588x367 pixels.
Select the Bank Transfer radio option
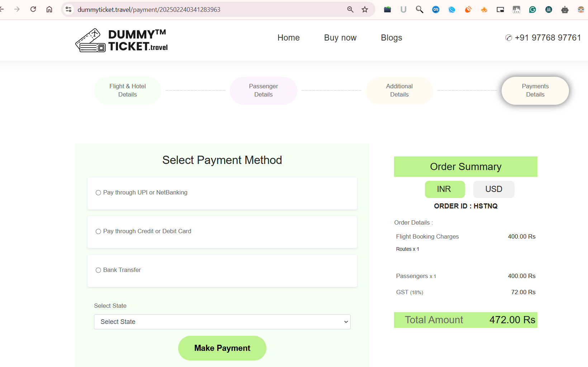(x=98, y=270)
